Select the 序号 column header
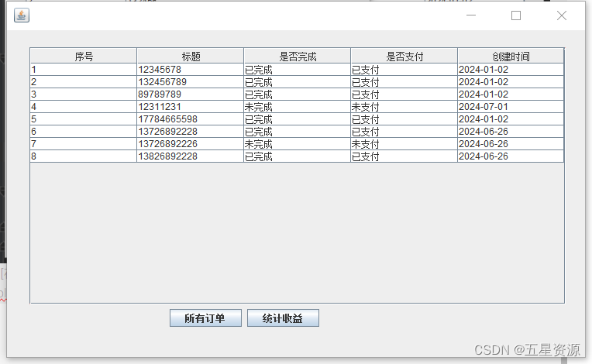The width and height of the screenshot is (592, 364). (x=84, y=57)
